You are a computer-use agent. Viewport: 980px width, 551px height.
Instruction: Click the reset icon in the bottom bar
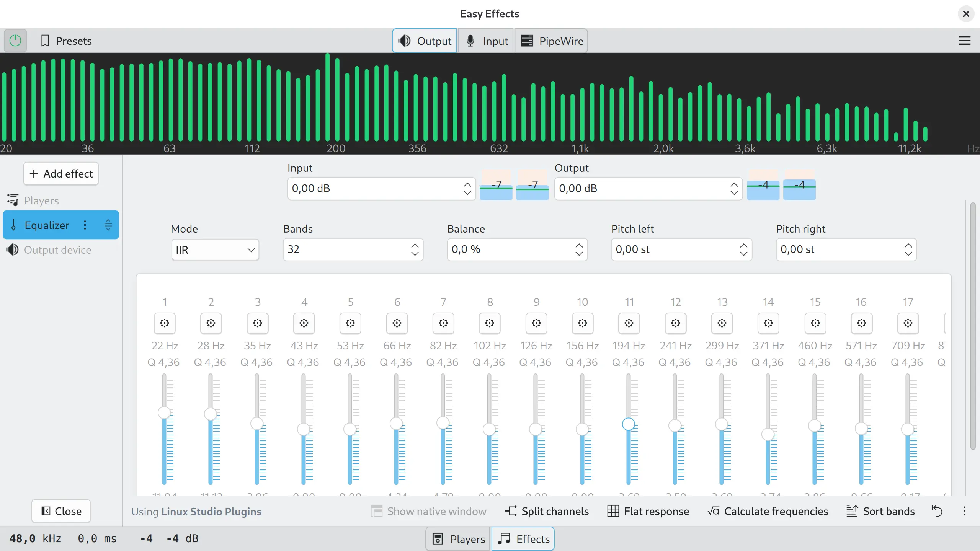pyautogui.click(x=938, y=511)
